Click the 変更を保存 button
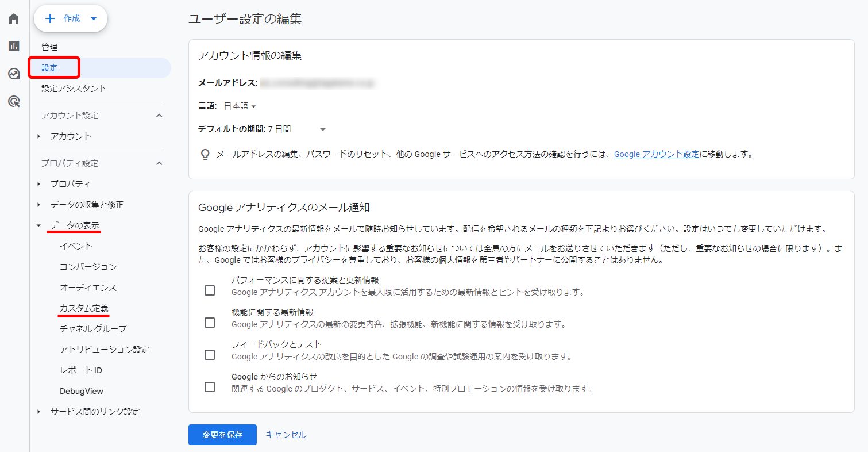The height and width of the screenshot is (452, 868). tap(222, 435)
